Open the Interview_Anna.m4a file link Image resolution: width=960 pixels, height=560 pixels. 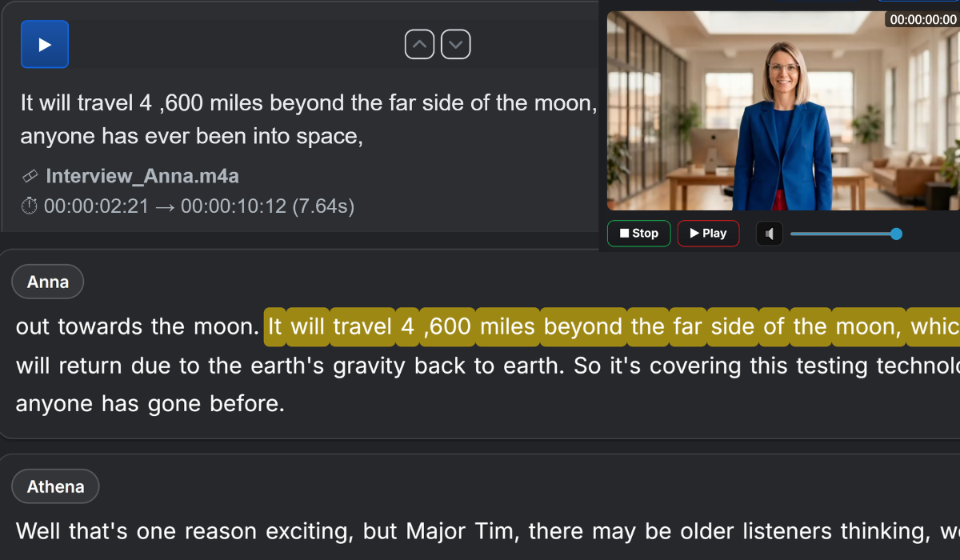pyautogui.click(x=142, y=176)
